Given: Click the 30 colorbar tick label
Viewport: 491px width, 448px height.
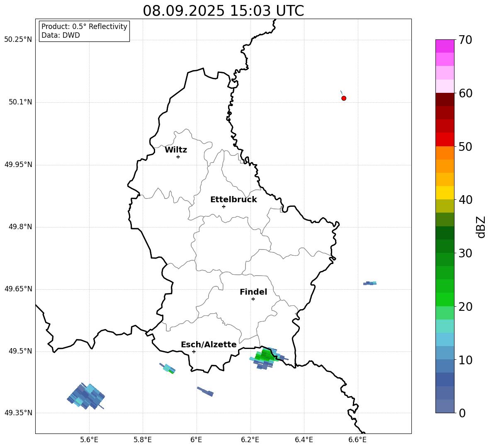Looking at the screenshot, I should (x=465, y=253).
